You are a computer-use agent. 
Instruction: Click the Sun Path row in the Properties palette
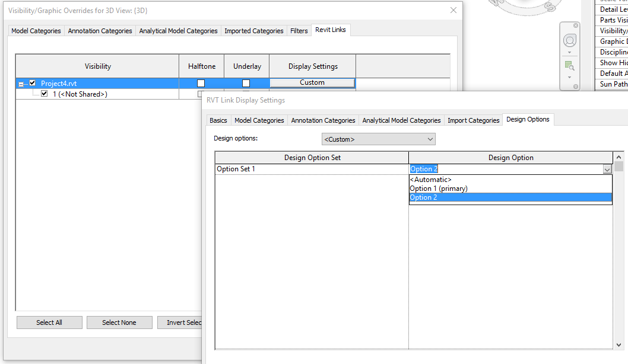(x=613, y=84)
